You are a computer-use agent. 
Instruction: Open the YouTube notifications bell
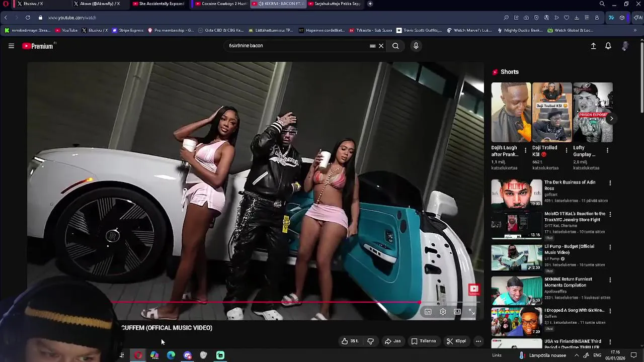(x=608, y=46)
